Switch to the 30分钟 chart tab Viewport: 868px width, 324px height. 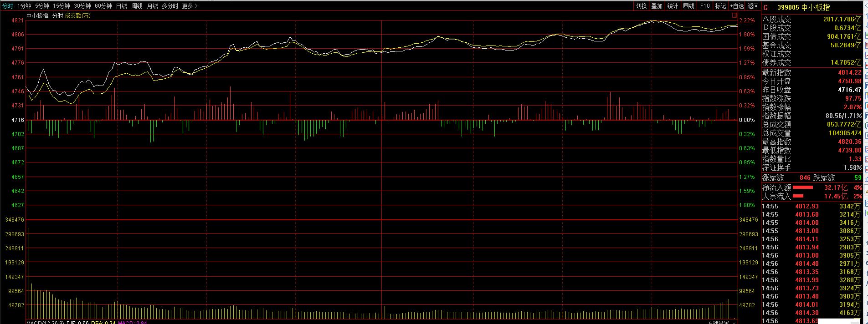click(x=82, y=6)
